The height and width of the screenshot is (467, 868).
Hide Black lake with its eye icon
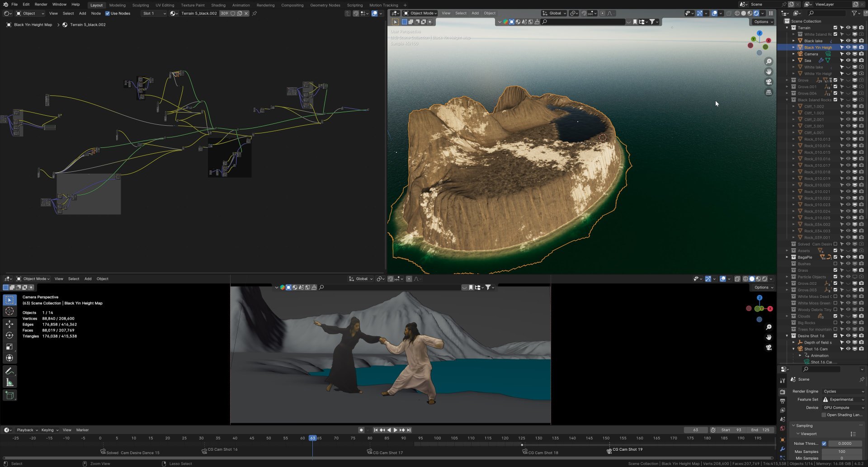(x=848, y=41)
